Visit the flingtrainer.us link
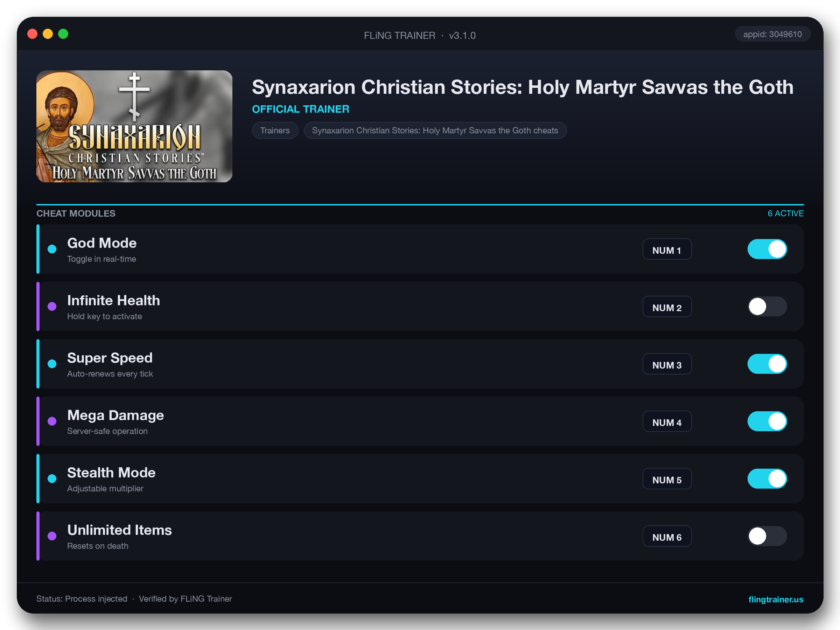 click(x=776, y=599)
